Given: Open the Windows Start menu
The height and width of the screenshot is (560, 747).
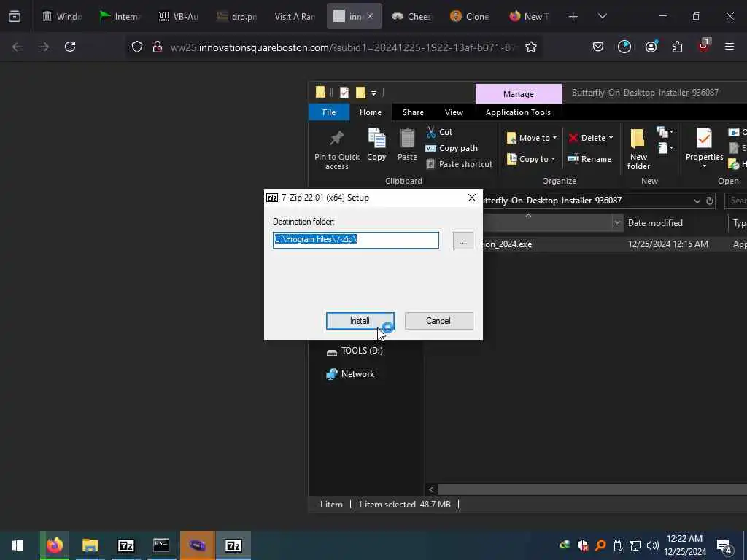Looking at the screenshot, I should 18,545.
